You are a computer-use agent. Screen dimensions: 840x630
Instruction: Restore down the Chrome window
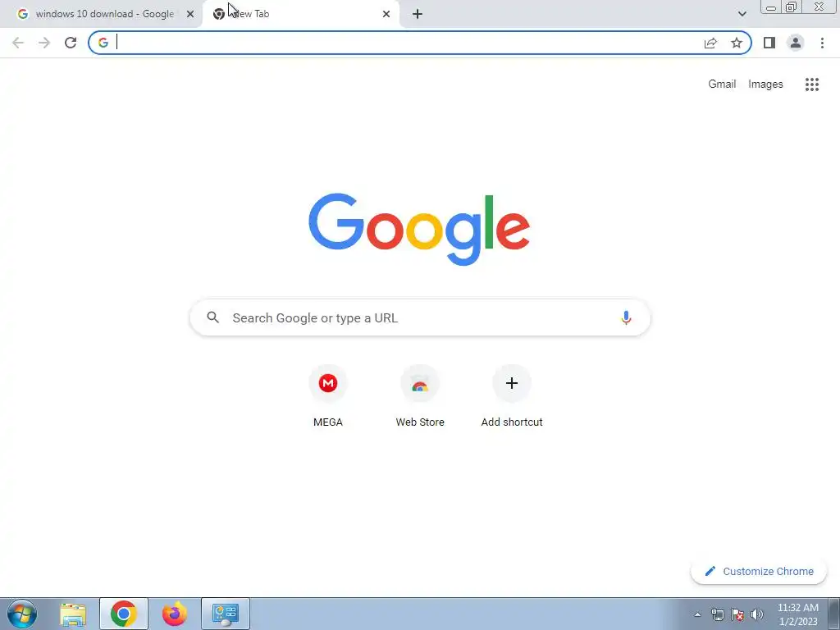pyautogui.click(x=791, y=7)
